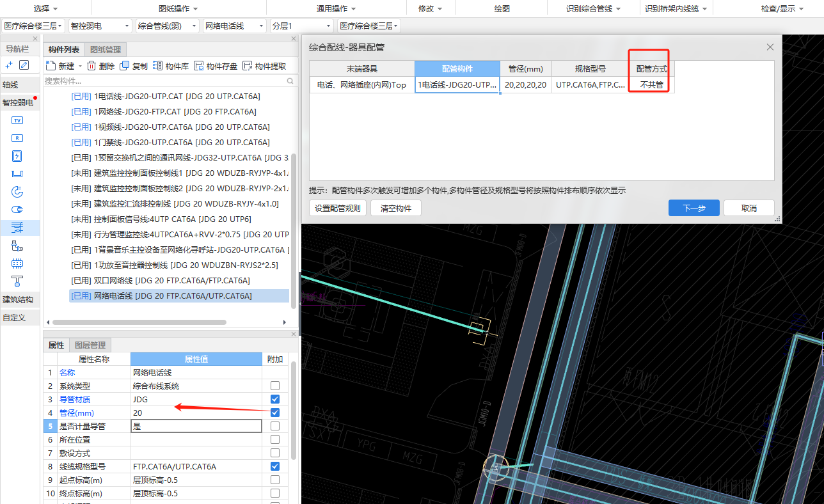824x504 pixels.
Task: Switch to the 图纸管理 tab
Action: click(x=106, y=49)
